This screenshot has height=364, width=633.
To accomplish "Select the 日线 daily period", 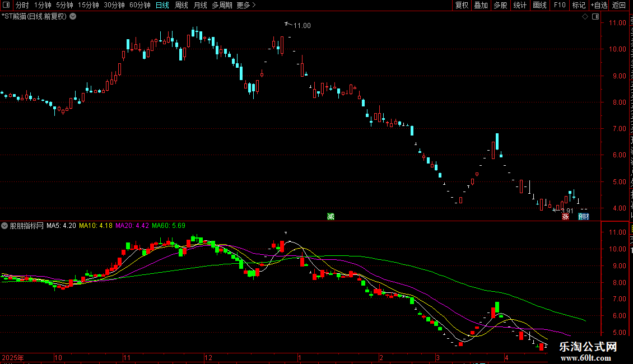I will point(162,5).
